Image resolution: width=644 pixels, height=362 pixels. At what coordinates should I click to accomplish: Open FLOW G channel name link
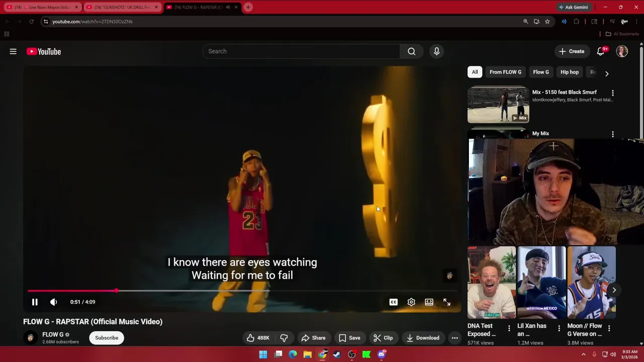(x=53, y=334)
